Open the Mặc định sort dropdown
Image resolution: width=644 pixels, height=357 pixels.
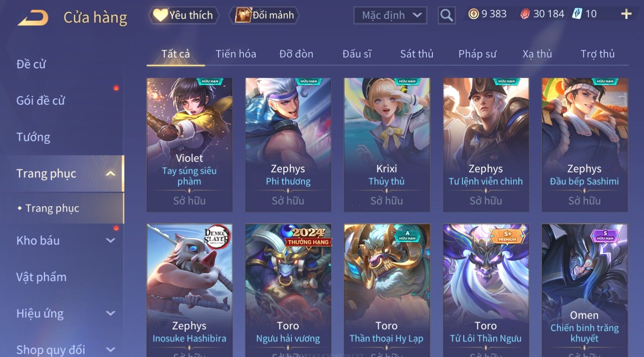pos(390,15)
